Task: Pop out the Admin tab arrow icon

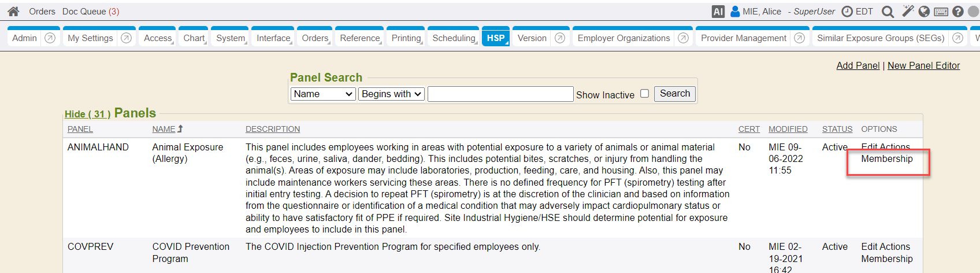Action: pyautogui.click(x=50, y=38)
